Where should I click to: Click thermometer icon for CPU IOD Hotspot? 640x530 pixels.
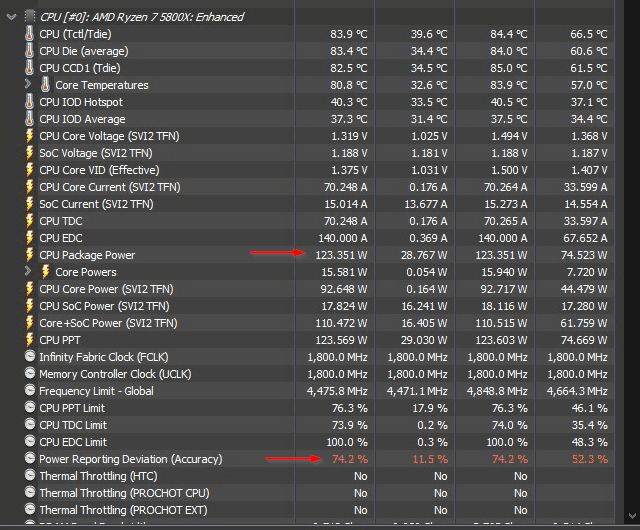tap(29, 102)
